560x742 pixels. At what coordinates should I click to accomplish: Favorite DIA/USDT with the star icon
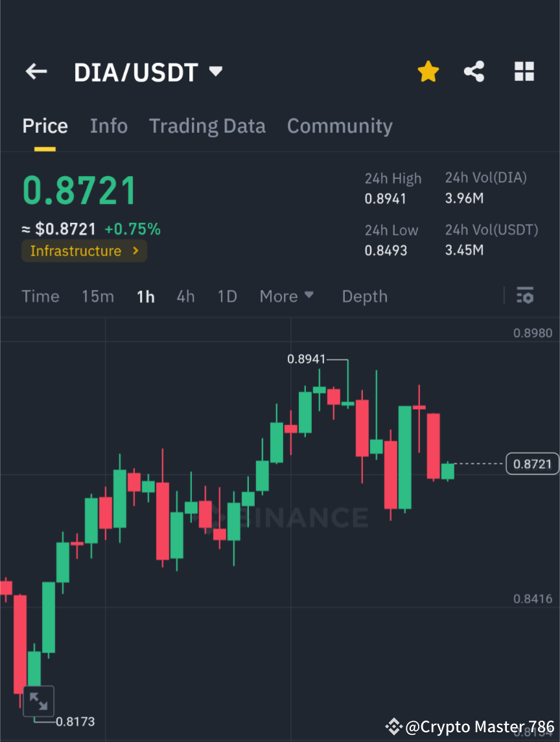click(x=428, y=71)
